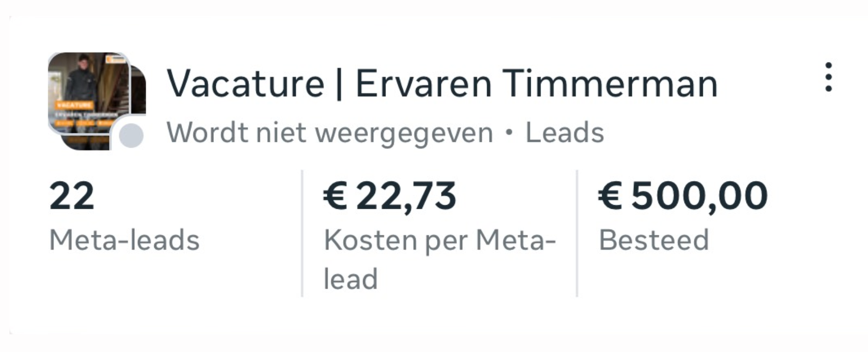Image resolution: width=868 pixels, height=352 pixels.
Task: Open the three-dot more options menu
Action: click(x=828, y=77)
